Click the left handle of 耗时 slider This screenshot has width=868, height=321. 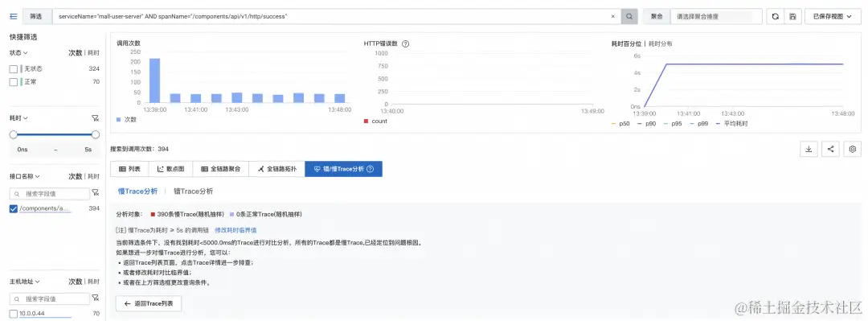click(14, 134)
